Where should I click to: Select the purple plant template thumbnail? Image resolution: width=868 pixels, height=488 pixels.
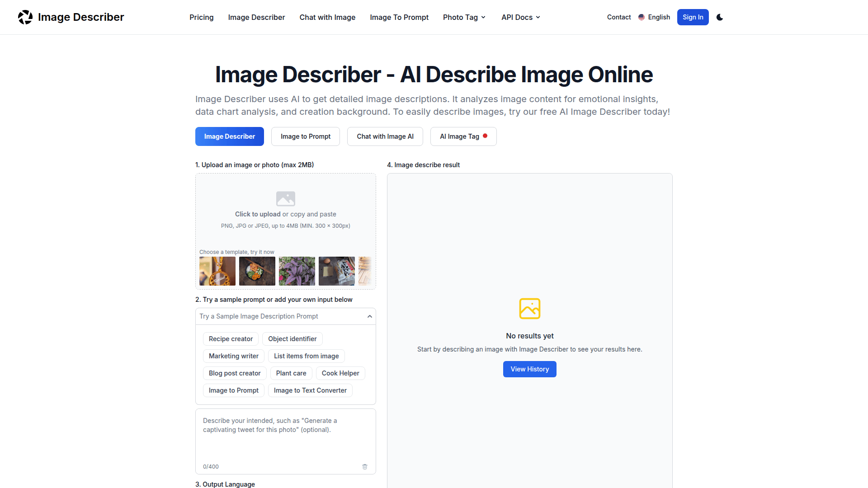(x=297, y=271)
